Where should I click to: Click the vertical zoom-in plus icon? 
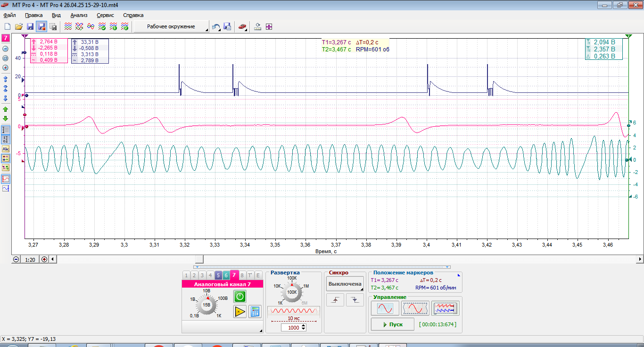click(x=6, y=67)
